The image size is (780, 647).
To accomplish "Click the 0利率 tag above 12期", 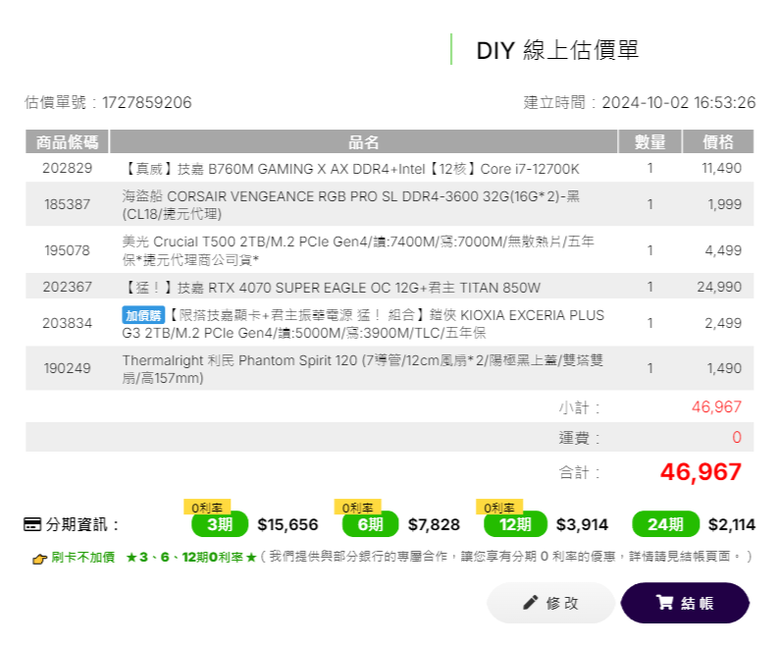I will coord(499,507).
